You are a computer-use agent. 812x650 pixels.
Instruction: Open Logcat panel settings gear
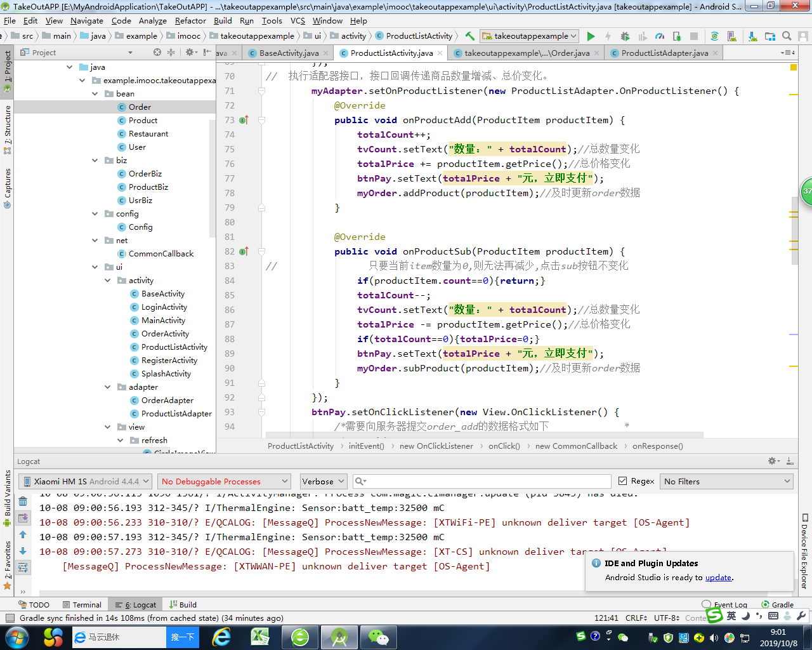(773, 461)
